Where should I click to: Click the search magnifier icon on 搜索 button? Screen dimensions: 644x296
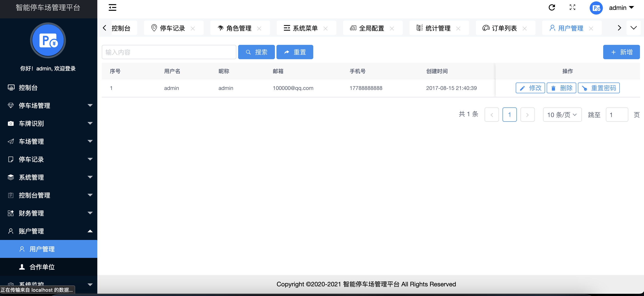[248, 52]
